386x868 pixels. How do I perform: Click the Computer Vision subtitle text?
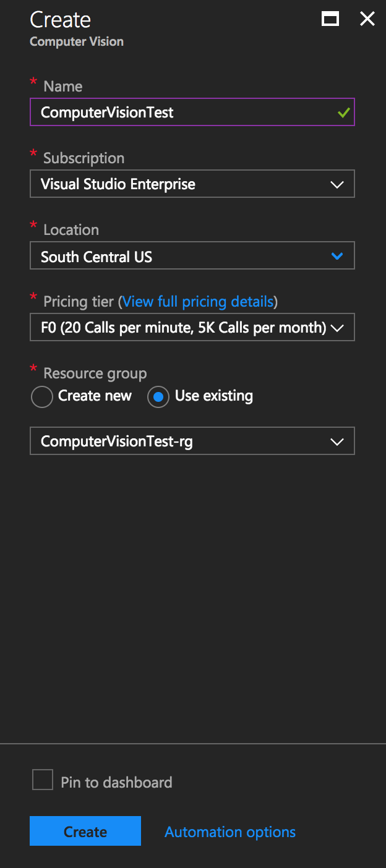pyautogui.click(x=77, y=41)
